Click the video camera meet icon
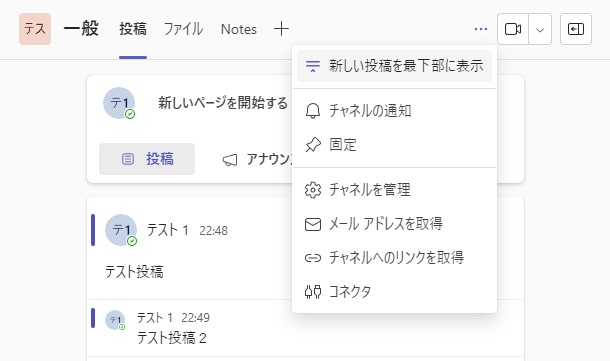 513,29
